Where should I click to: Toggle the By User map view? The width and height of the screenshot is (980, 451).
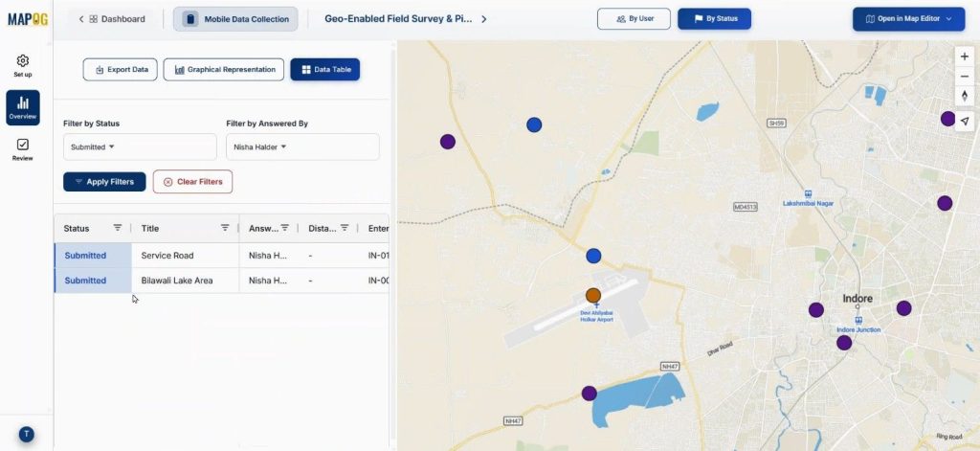coord(633,19)
